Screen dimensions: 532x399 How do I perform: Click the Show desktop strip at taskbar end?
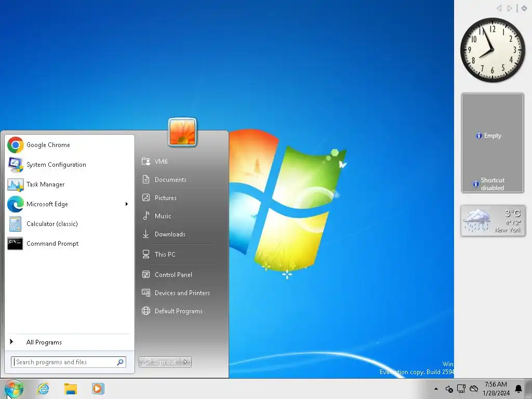(x=529, y=389)
